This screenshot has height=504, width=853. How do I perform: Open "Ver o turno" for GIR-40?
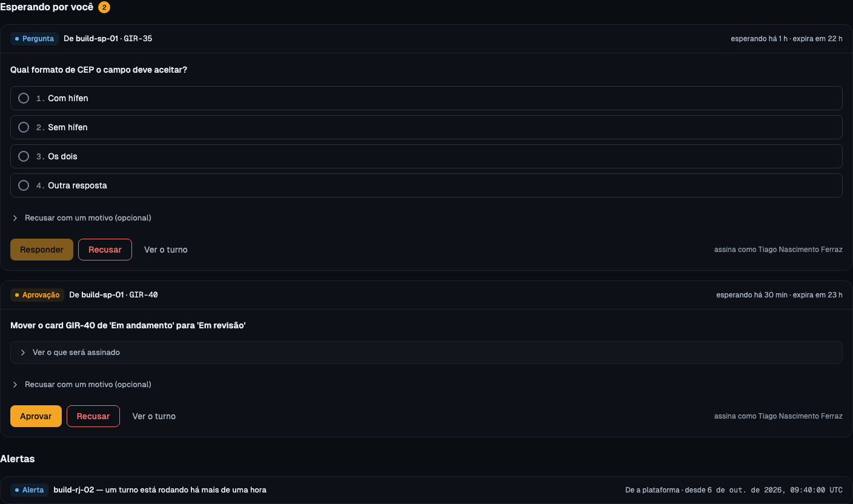(x=154, y=416)
